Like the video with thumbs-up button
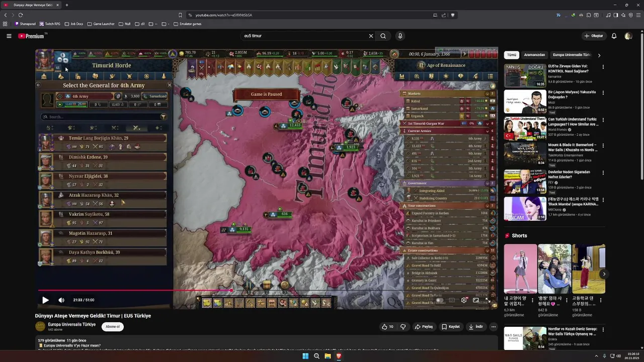 pyautogui.click(x=387, y=327)
